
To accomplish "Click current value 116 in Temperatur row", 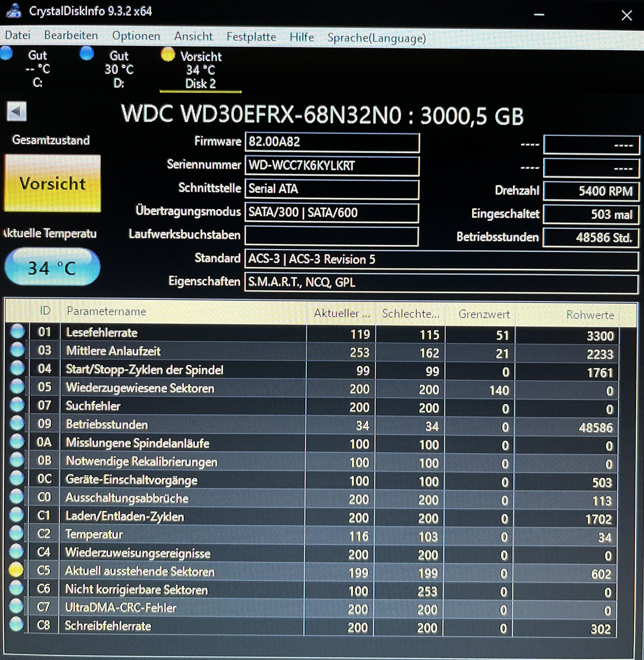I will [x=358, y=536].
